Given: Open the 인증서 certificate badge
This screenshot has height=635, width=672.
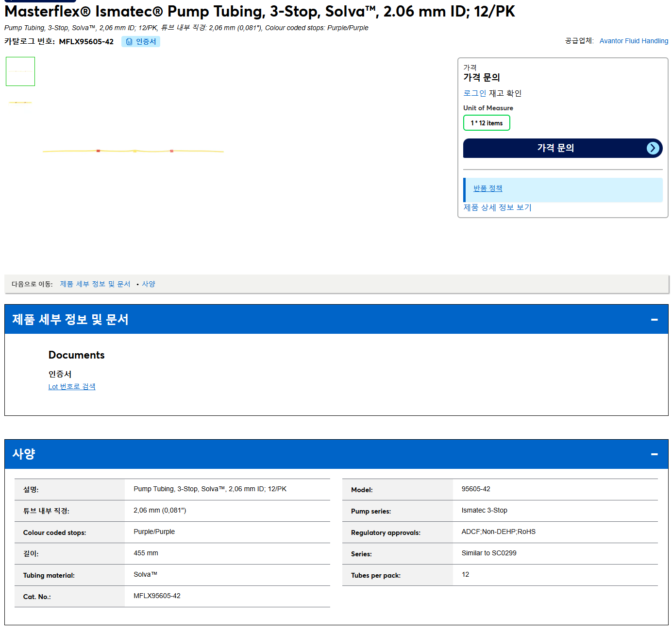Looking at the screenshot, I should [x=141, y=42].
